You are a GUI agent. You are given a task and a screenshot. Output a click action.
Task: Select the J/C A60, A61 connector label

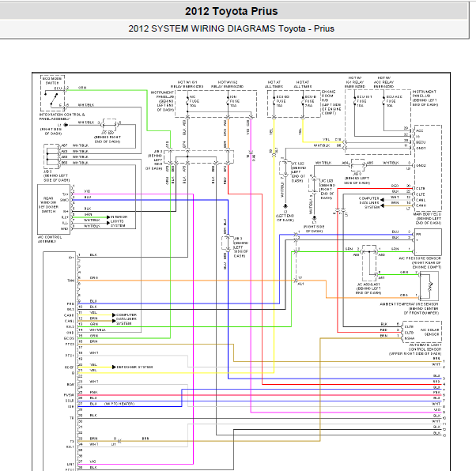368,288
